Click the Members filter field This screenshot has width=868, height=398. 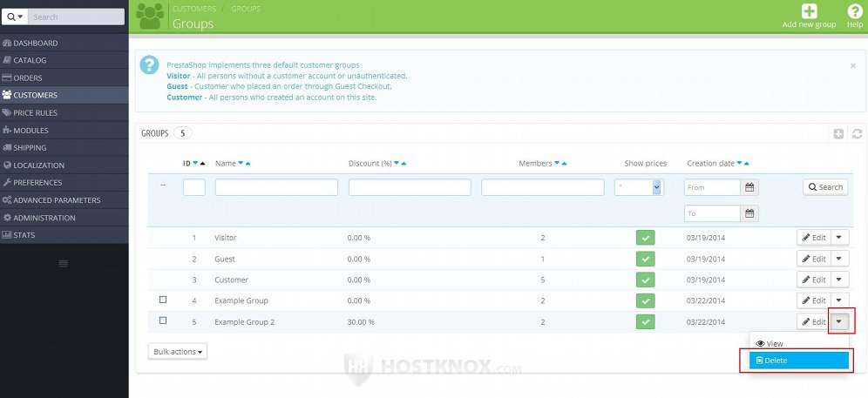click(x=542, y=187)
